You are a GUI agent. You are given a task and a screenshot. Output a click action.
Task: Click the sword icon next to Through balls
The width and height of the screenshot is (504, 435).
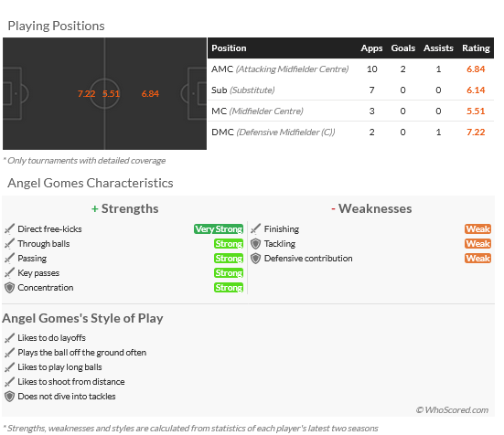[10, 244]
